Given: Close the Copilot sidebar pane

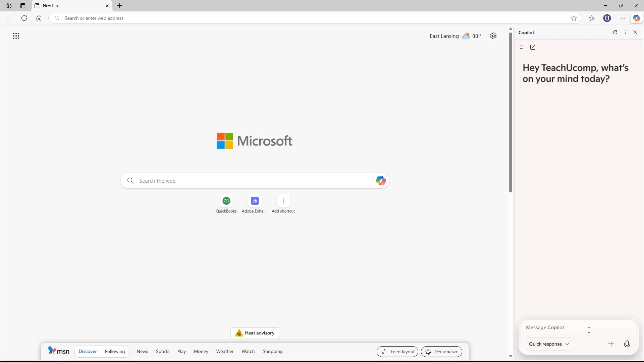Looking at the screenshot, I should point(635,32).
